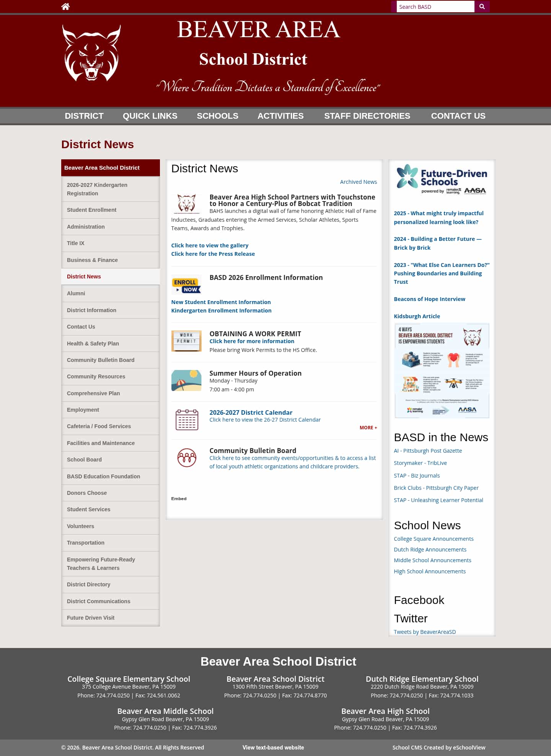Click Beaver Area School District sidebar header
The image size is (551, 756).
coord(111,168)
